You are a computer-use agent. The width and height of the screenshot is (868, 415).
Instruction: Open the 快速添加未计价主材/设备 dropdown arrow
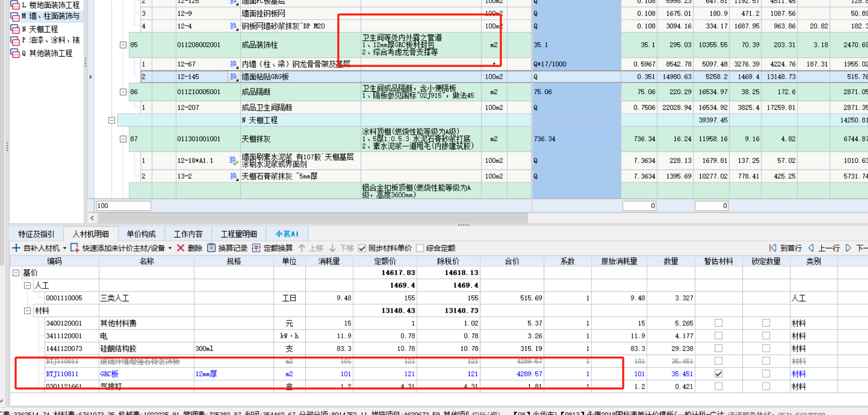[170, 248]
